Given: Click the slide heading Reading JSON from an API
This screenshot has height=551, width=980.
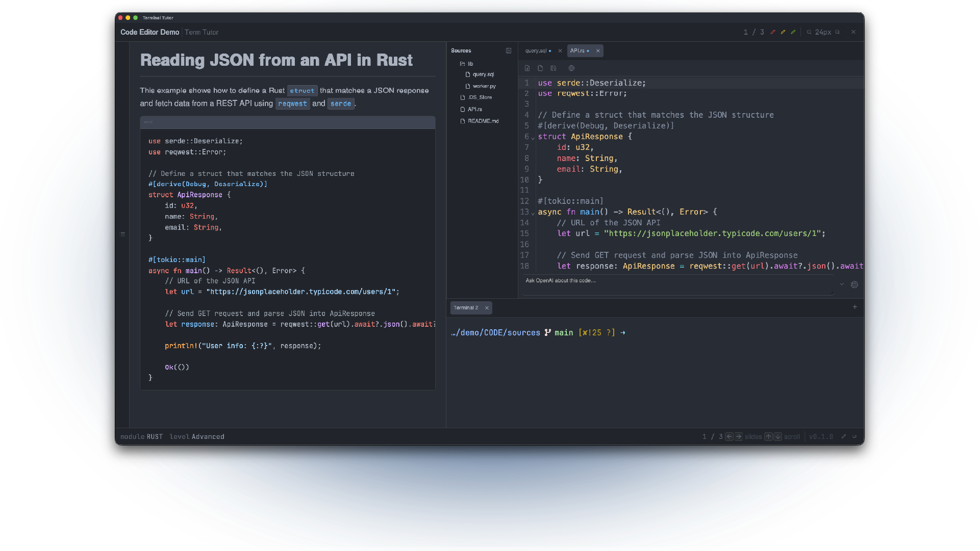Looking at the screenshot, I should [277, 60].
